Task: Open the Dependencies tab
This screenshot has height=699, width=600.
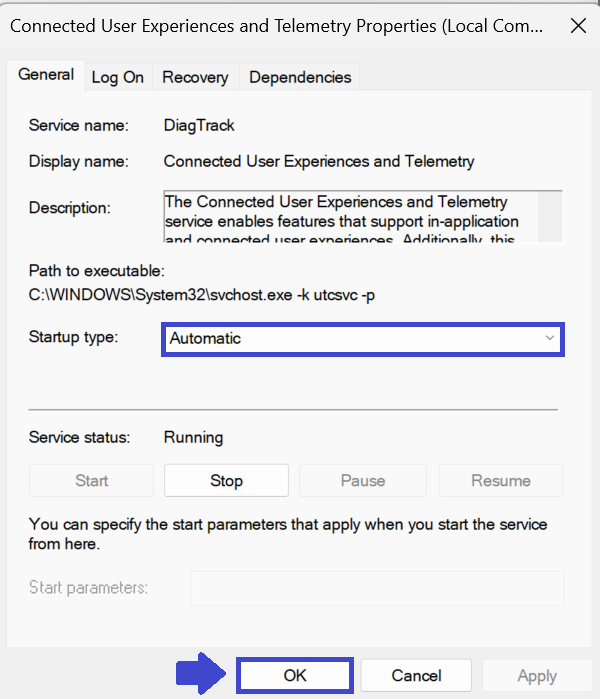Action: pyautogui.click(x=300, y=77)
